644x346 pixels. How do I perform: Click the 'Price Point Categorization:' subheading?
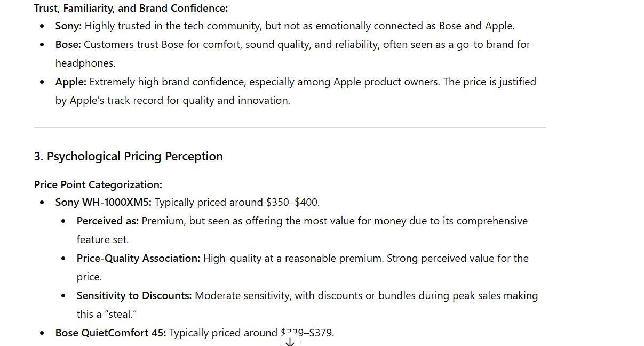click(x=98, y=184)
